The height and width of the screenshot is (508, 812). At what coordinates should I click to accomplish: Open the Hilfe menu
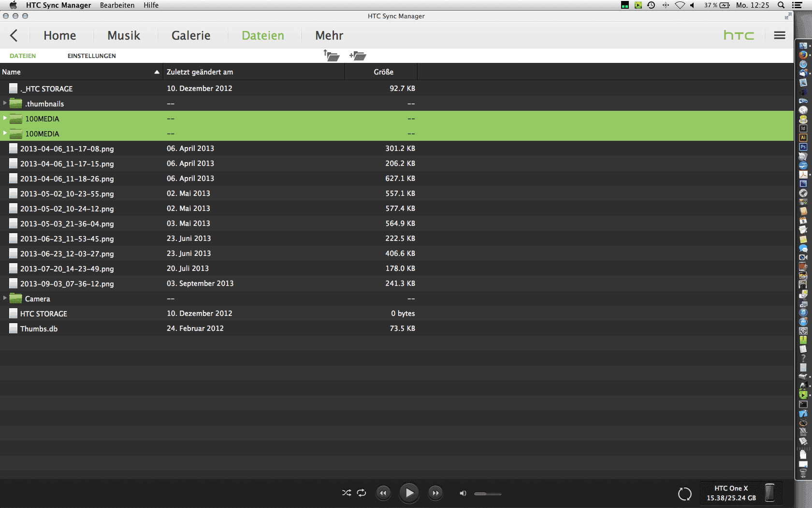pos(151,5)
